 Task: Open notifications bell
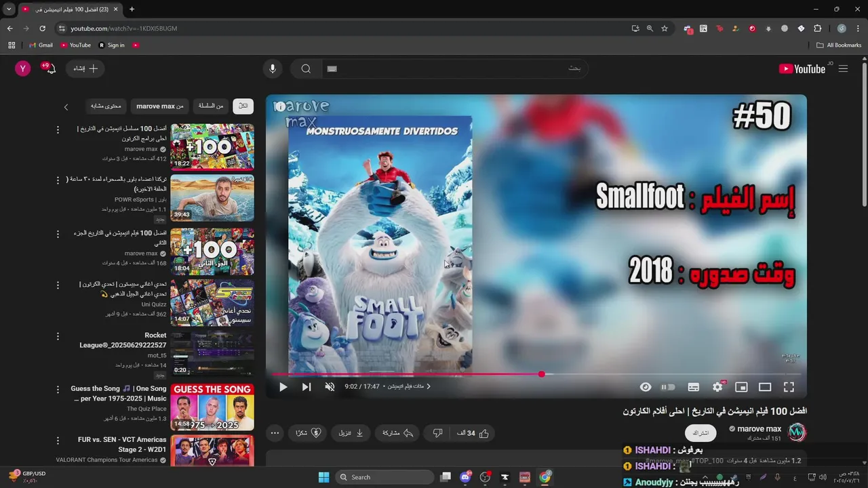[x=51, y=68]
